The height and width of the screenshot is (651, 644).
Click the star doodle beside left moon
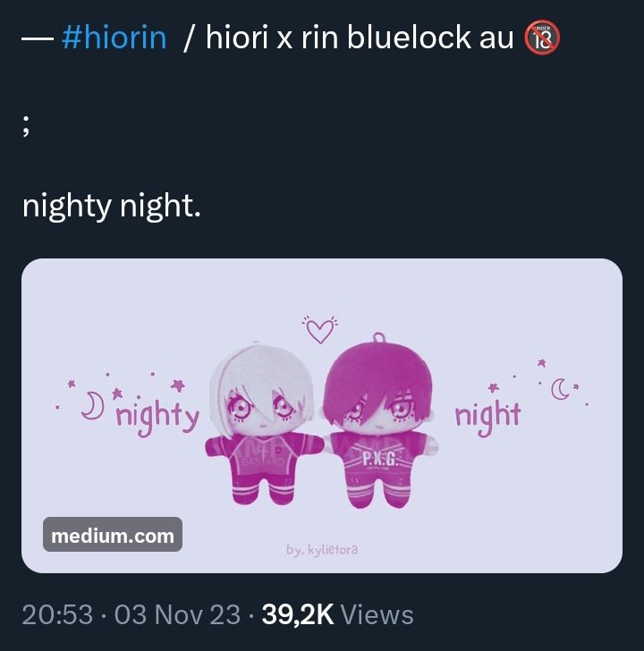point(117,393)
